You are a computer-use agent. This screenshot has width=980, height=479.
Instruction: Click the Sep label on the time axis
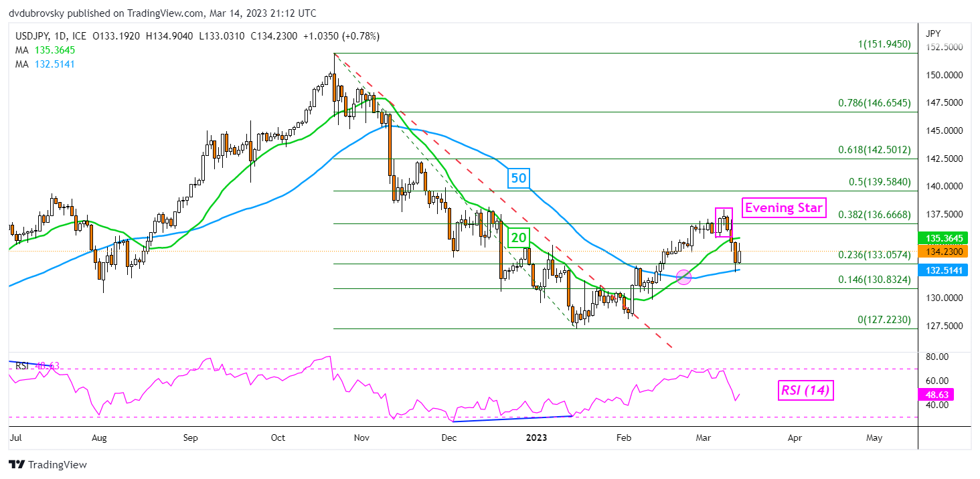[x=191, y=438]
